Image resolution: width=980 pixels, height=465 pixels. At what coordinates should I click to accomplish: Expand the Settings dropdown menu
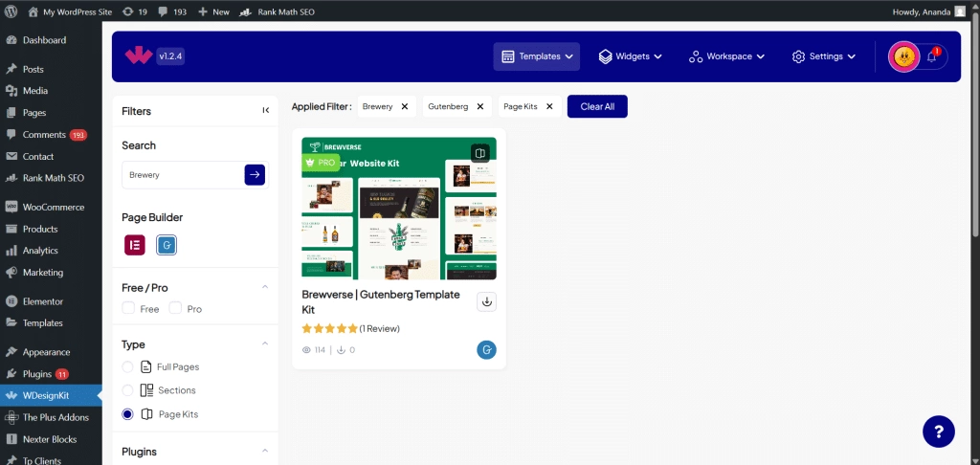824,56
